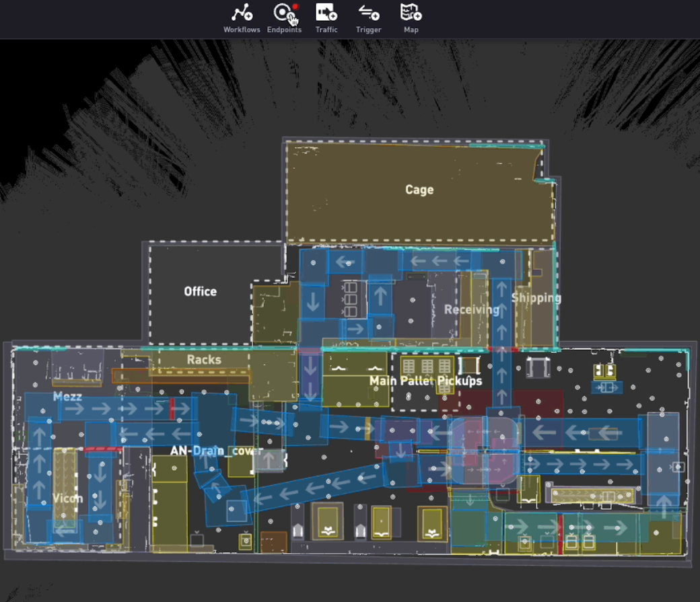The image size is (700, 602).
Task: Select the Endpoints tool
Action: (284, 18)
